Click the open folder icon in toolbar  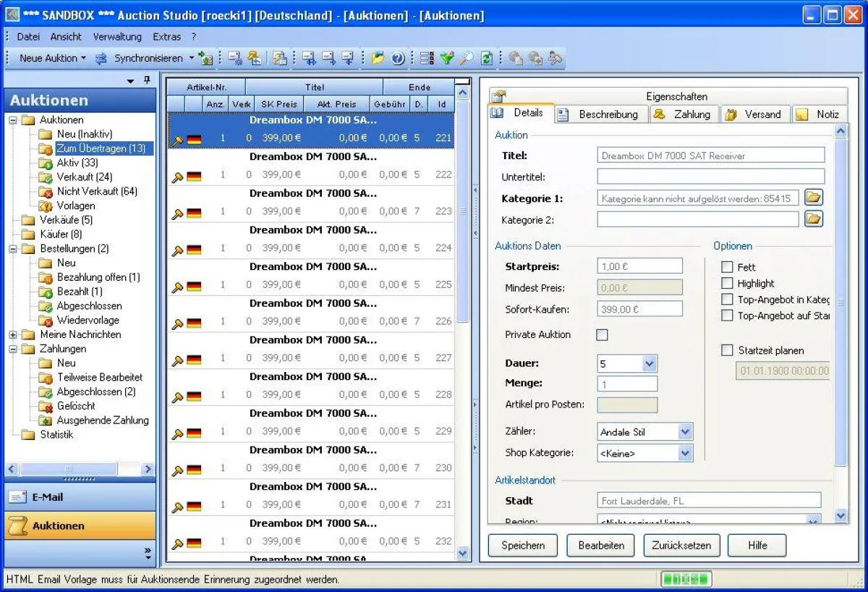(x=378, y=59)
